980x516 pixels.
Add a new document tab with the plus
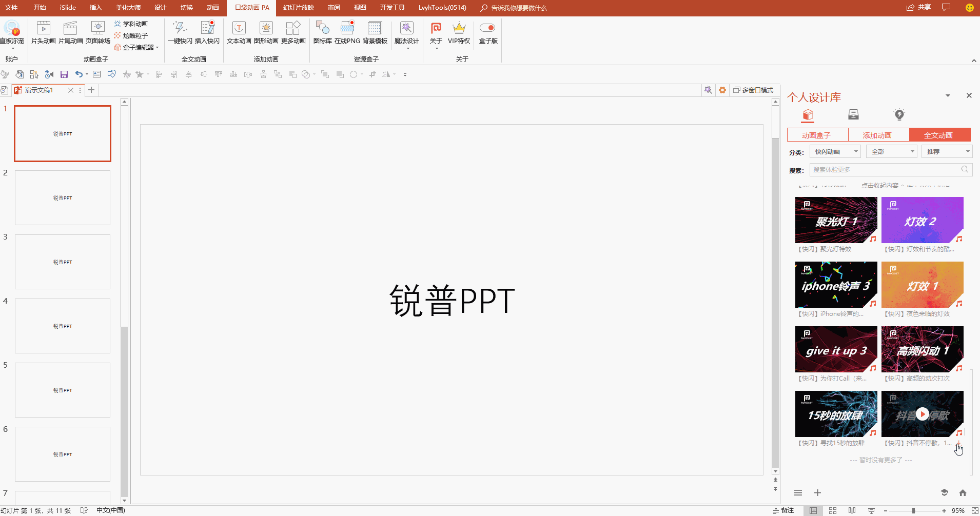tap(91, 90)
